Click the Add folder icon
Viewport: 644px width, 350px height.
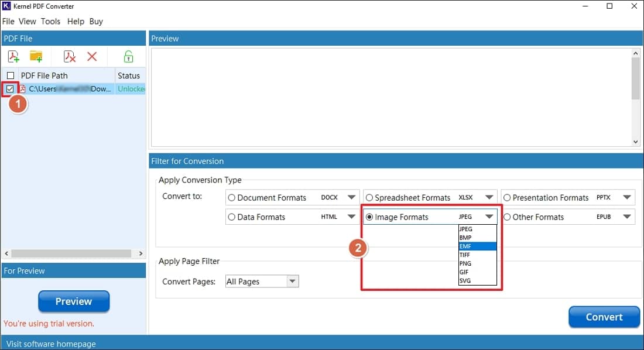(36, 56)
